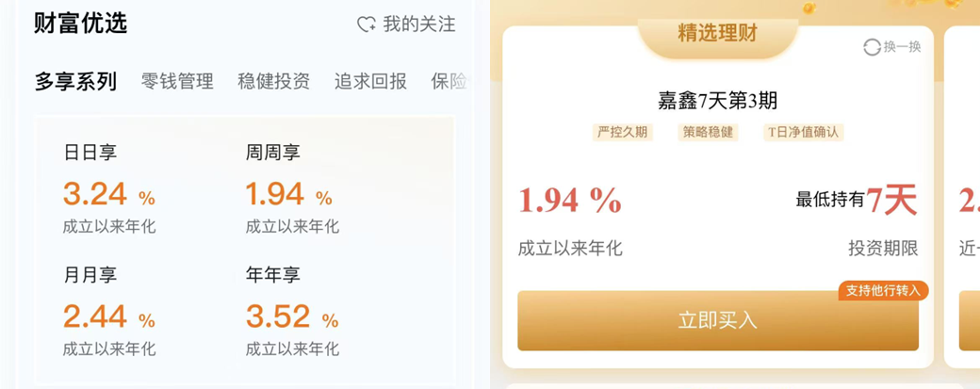Open the 追求回报 tab
This screenshot has height=389, width=980.
(x=370, y=81)
